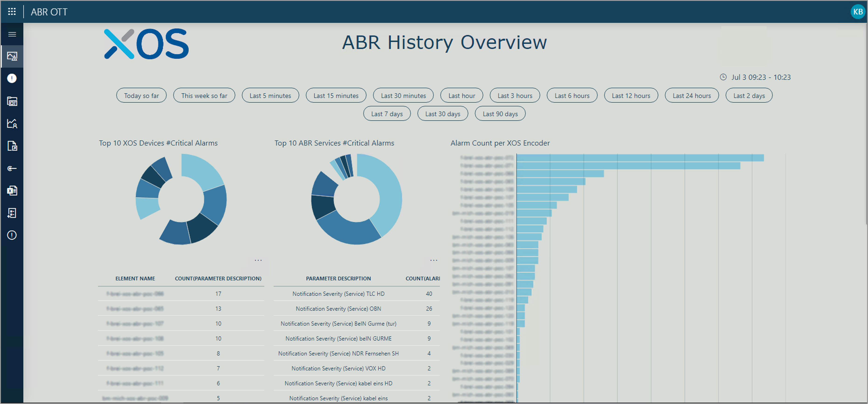Open the dashboard image panel icon
Screen dimensions: 868x404
[12, 56]
